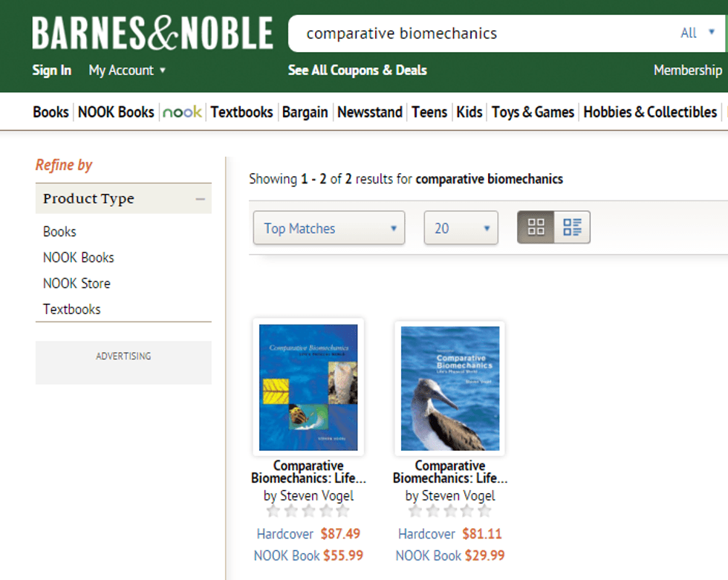728x580 pixels.
Task: Open the blue-footed bird book cover
Action: tap(450, 388)
